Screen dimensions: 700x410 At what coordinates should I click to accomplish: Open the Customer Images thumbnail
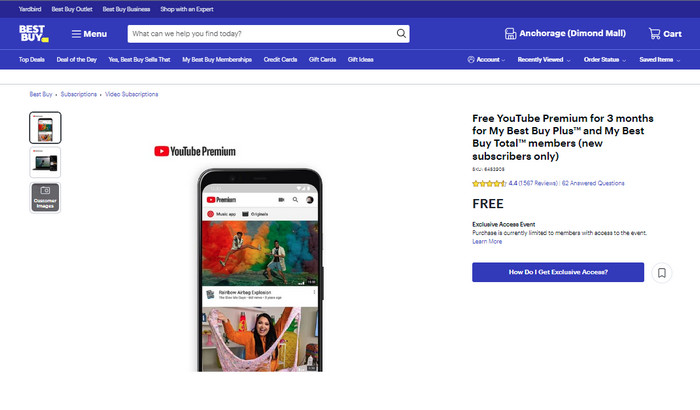[x=45, y=197]
